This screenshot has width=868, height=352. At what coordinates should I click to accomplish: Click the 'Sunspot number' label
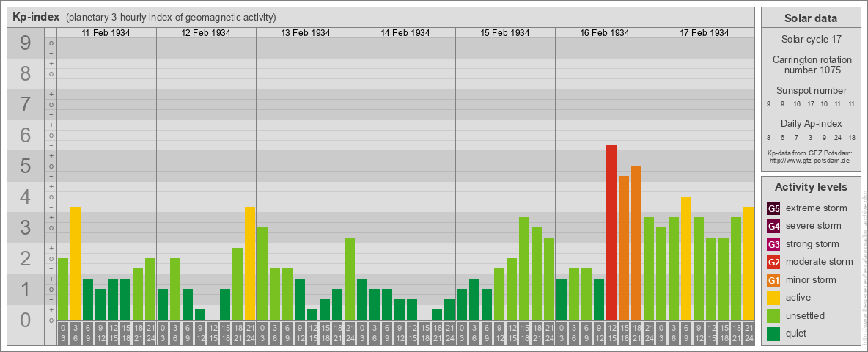811,91
